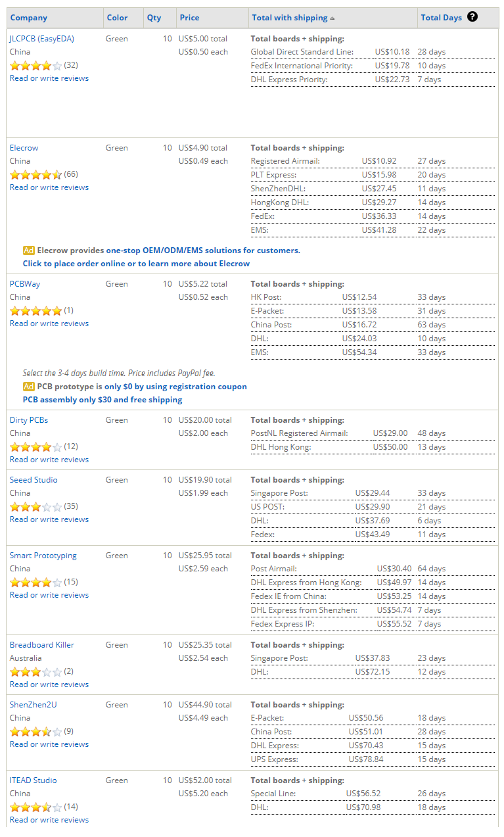Click the JLCPCB star rating icons
504x837 pixels.
(x=36, y=65)
